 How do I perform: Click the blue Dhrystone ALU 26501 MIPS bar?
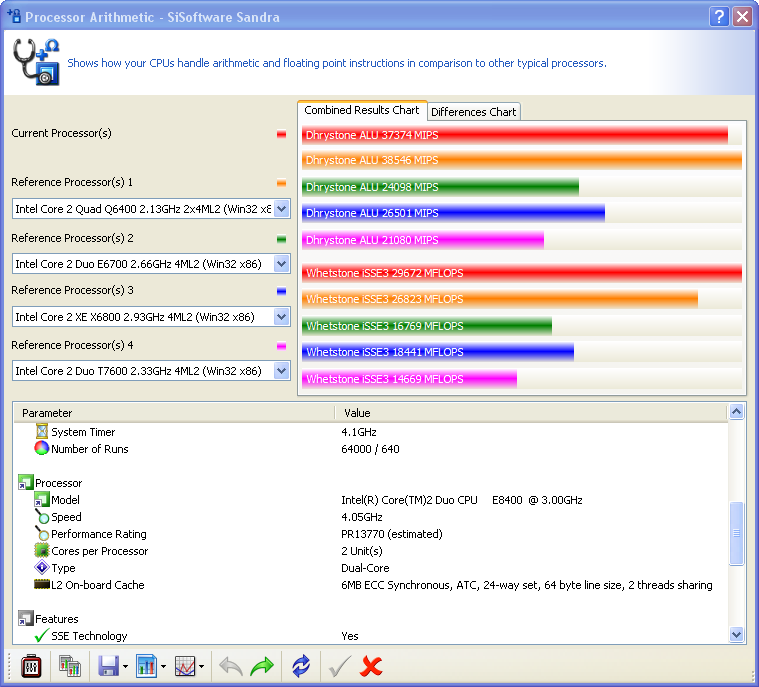pyautogui.click(x=454, y=213)
